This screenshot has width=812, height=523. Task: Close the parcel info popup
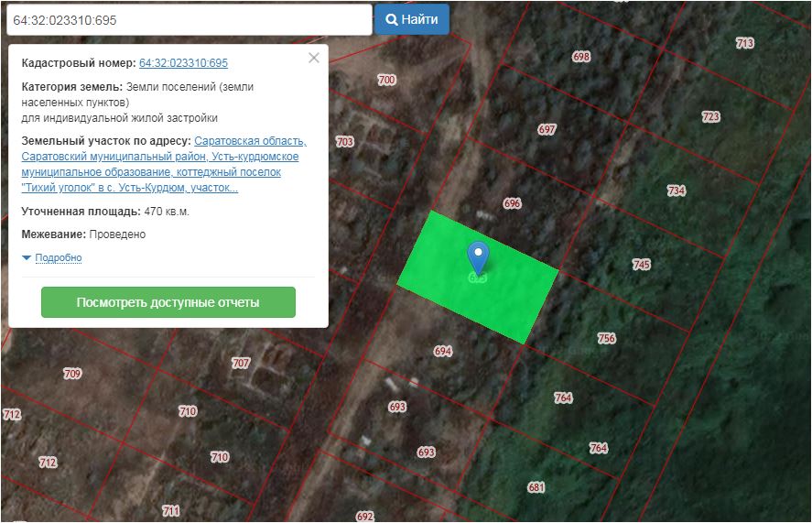coord(314,58)
